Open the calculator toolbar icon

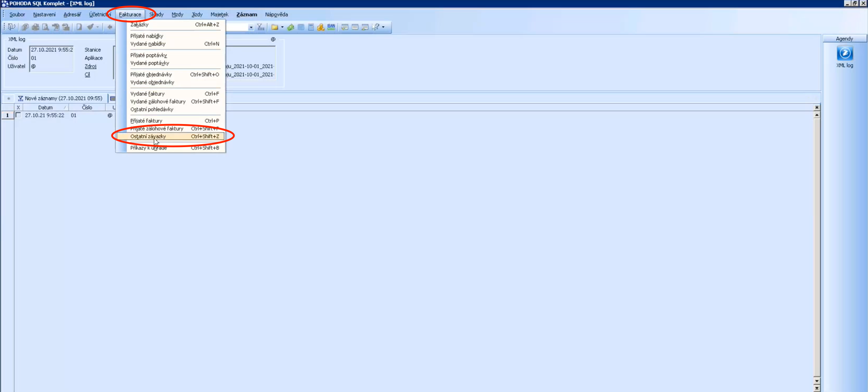tap(311, 27)
